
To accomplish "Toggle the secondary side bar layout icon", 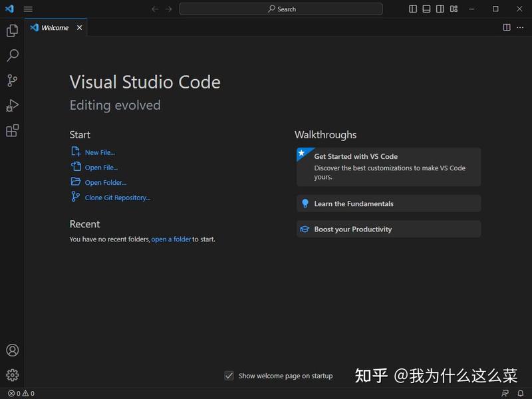I will click(x=440, y=9).
